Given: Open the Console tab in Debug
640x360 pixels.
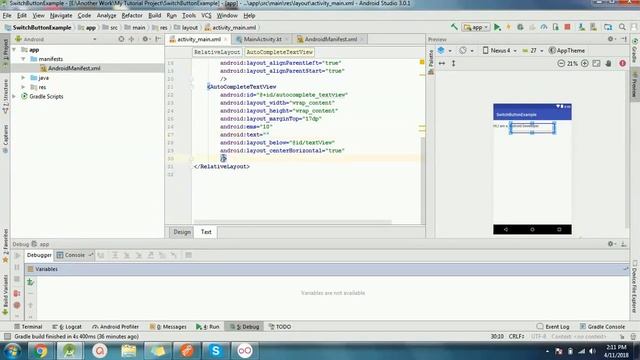Looking at the screenshot, I should [x=75, y=255].
